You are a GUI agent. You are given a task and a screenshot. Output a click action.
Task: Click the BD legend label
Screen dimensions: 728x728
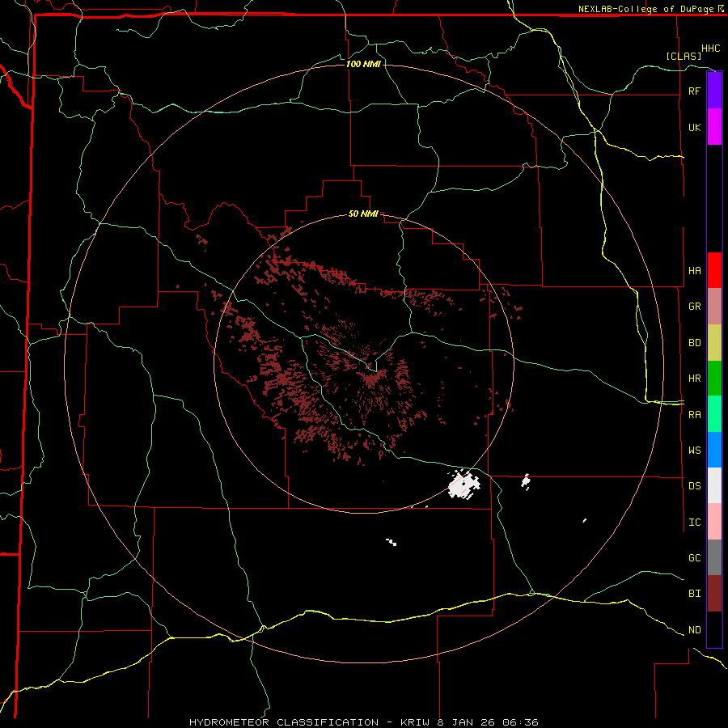tap(694, 343)
